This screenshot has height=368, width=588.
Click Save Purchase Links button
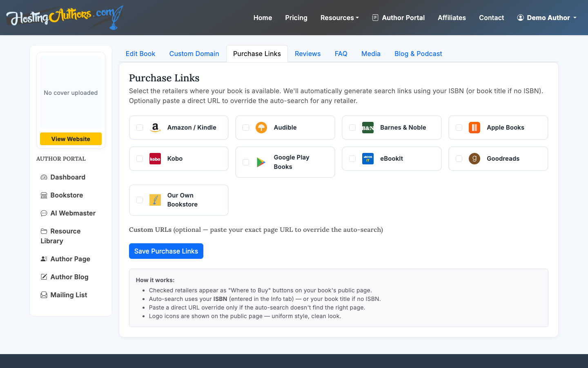[166, 251]
